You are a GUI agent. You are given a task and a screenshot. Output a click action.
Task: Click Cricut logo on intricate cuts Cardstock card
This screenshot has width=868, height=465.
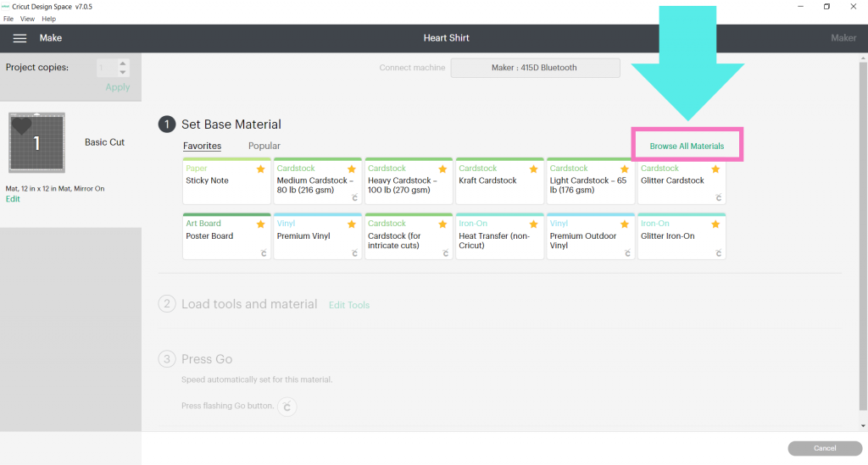(x=446, y=253)
